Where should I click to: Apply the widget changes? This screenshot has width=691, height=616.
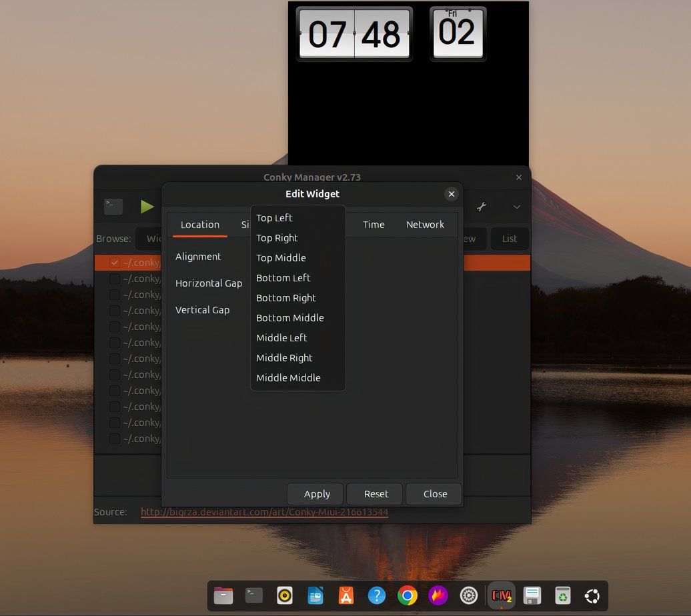(315, 493)
